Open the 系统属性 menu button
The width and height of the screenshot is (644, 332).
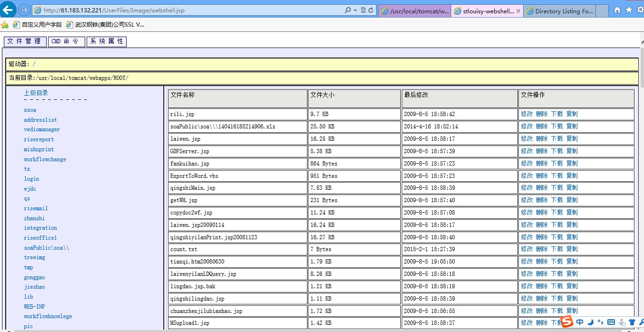107,42
